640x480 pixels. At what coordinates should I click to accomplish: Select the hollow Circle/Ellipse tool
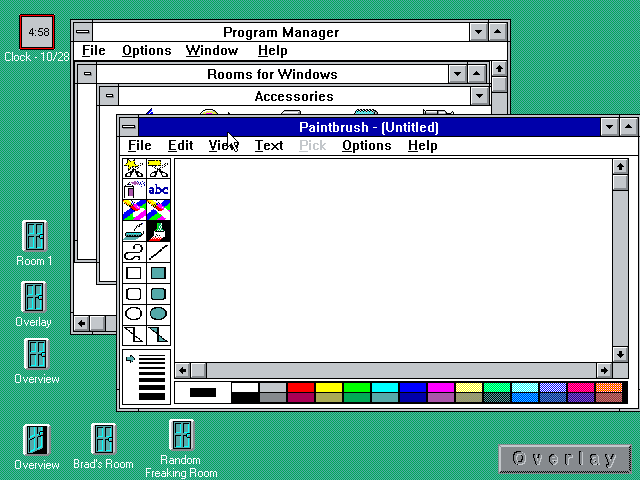(134, 314)
